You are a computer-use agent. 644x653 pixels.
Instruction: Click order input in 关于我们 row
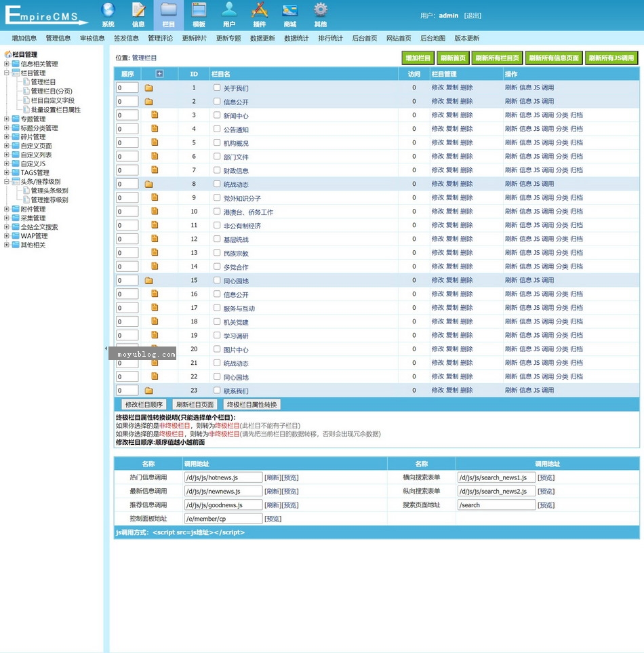(127, 87)
